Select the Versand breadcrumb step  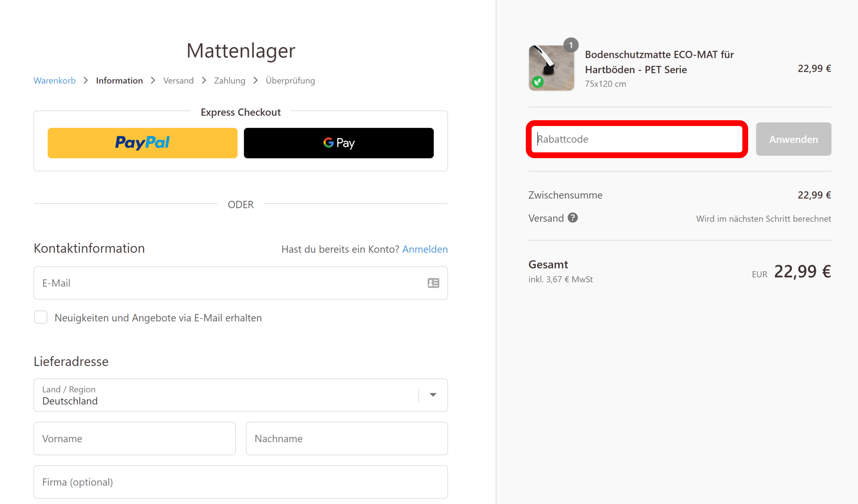click(178, 81)
